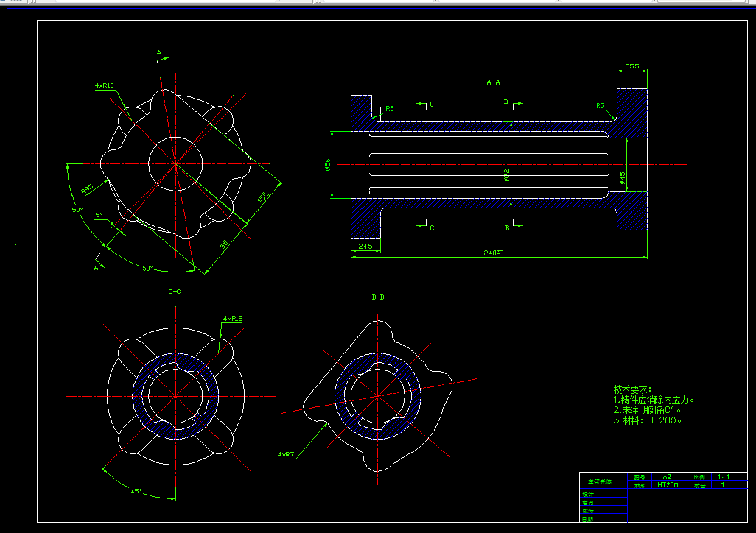Viewport: 756px width, 533px height.
Task: Pick the 25.5 flange width dimension text
Action: [x=631, y=66]
